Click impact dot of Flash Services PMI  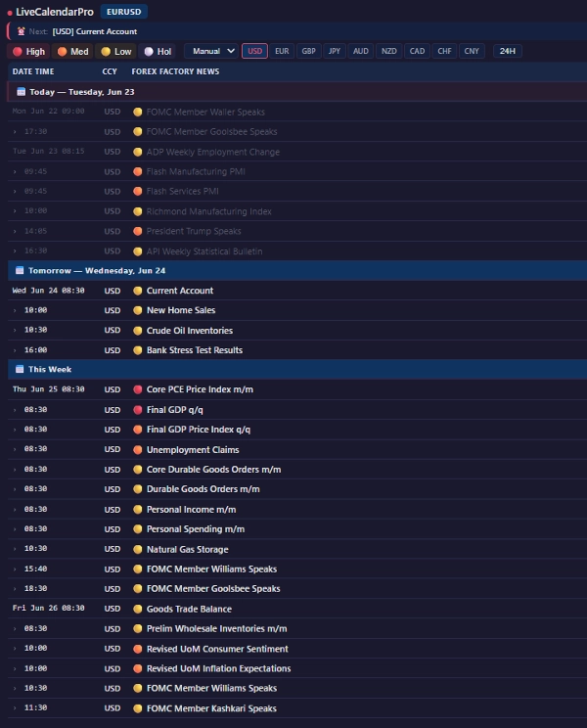coord(137,191)
